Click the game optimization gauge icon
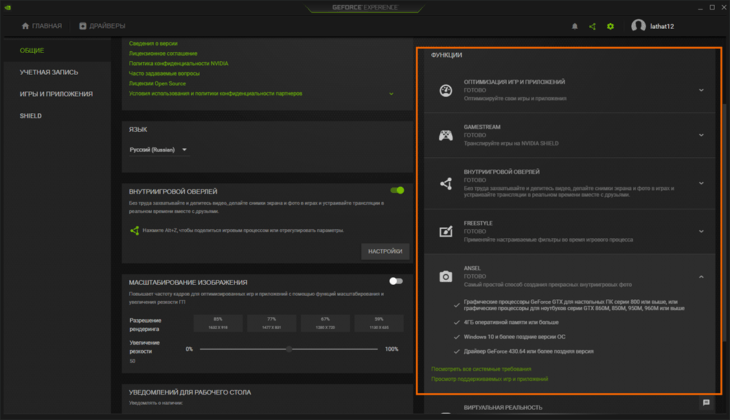 (x=446, y=90)
